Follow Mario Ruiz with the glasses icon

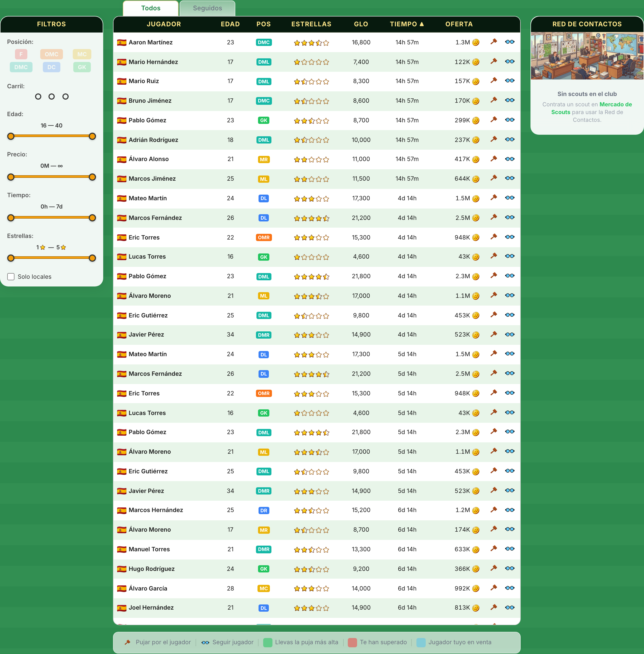coord(509,81)
